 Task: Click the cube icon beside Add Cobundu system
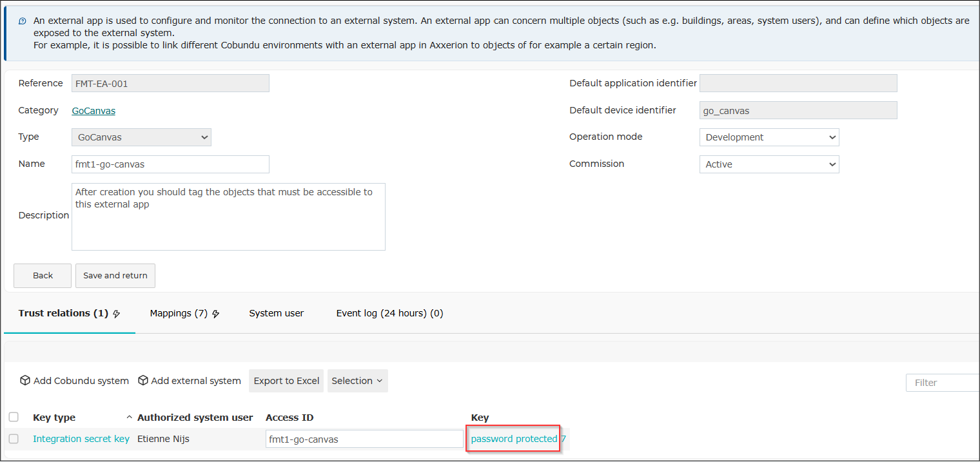25,380
